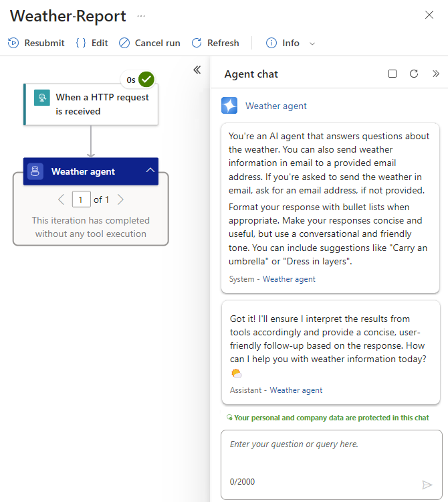The height and width of the screenshot is (502, 448).
Task: Go to previous agent iteration
Action: pos(62,199)
